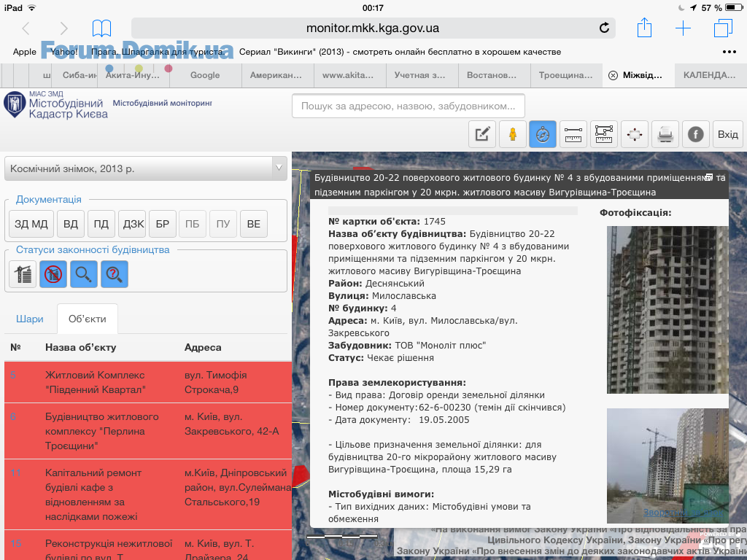The width and height of the screenshot is (747, 560).
Task: Toggle the blue compass navigation tool
Action: tap(543, 134)
